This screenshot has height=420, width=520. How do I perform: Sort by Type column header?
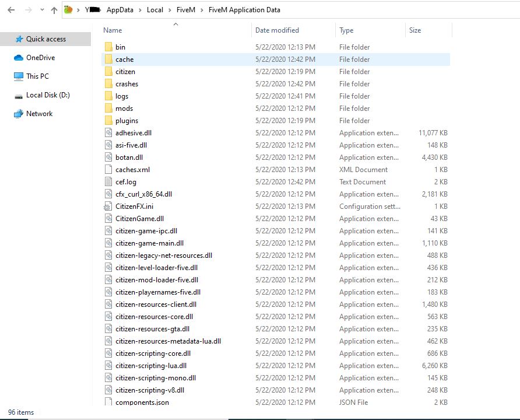pos(346,30)
